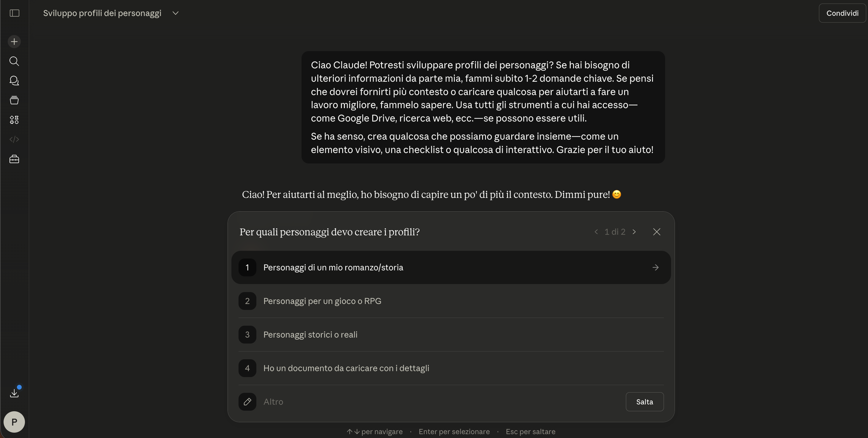Open the projects stack icon
The height and width of the screenshot is (438, 868).
[14, 100]
